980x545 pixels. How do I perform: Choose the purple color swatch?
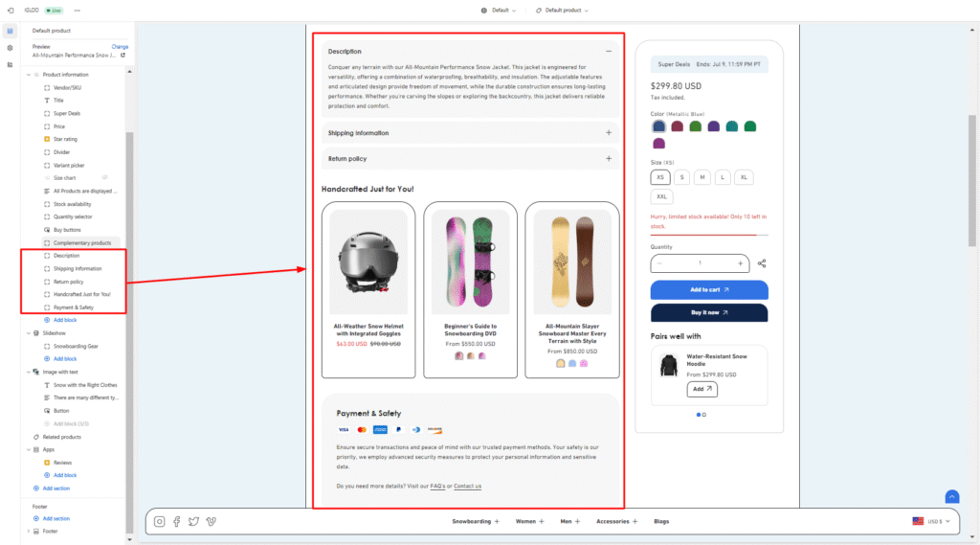pyautogui.click(x=714, y=126)
